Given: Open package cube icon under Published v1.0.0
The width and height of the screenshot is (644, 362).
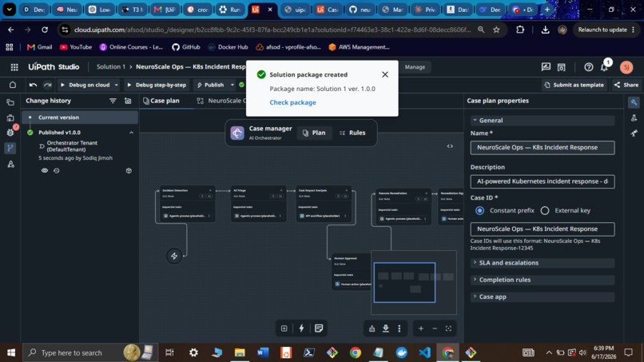Looking at the screenshot, I should coord(129,170).
